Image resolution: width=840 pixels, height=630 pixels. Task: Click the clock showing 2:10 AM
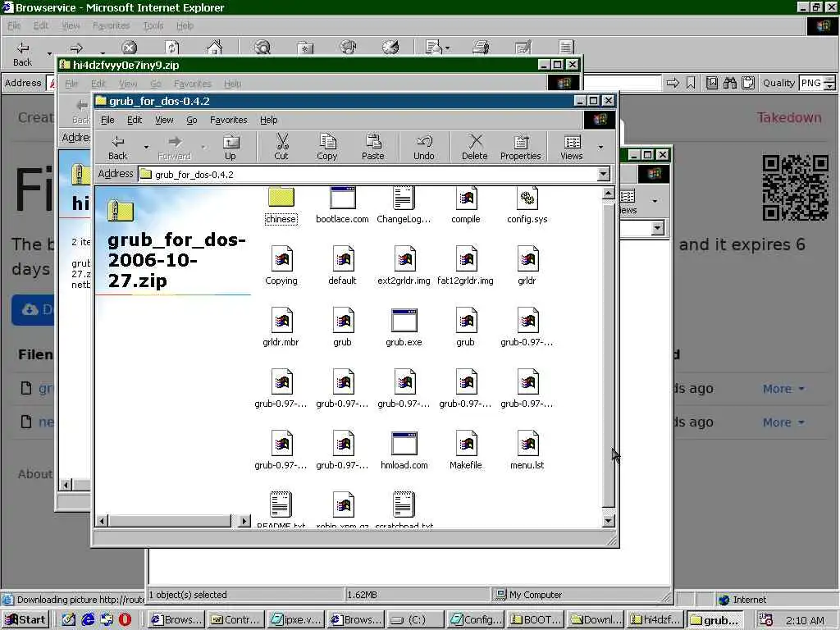(x=805, y=620)
